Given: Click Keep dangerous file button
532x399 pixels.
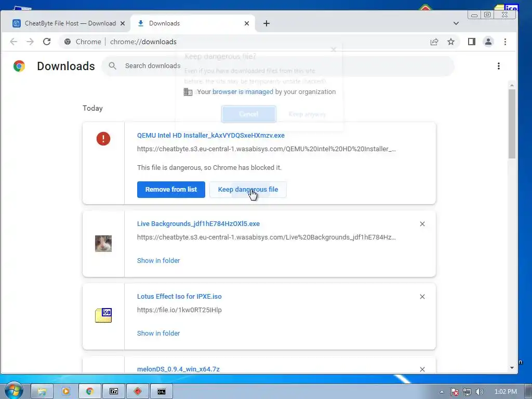Looking at the screenshot, I should (x=248, y=189).
